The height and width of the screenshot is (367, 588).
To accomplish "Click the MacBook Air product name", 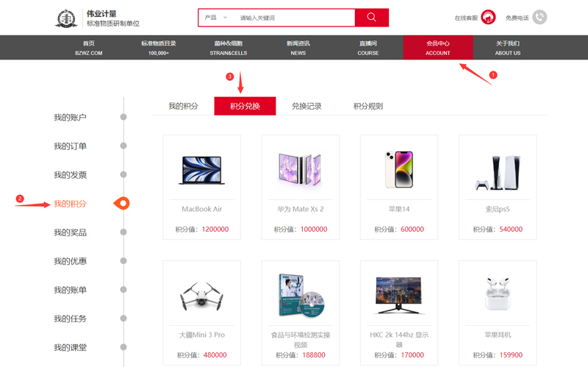I will click(201, 209).
